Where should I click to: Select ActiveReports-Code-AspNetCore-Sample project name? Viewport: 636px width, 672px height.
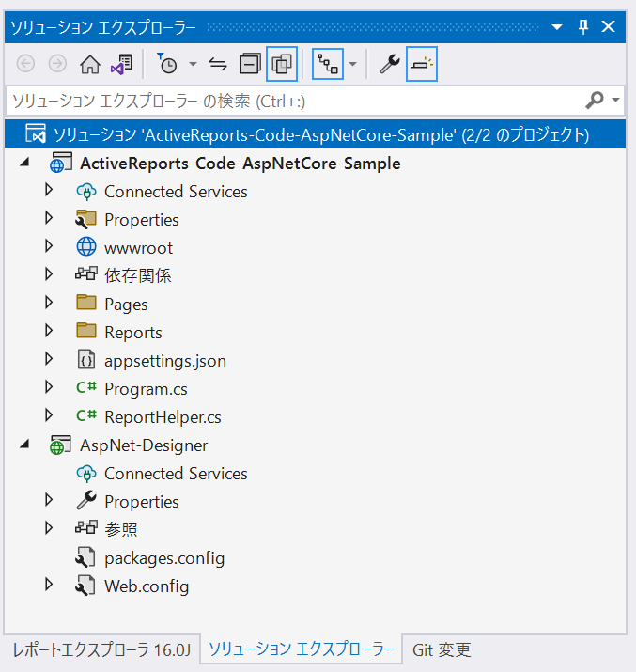240,164
